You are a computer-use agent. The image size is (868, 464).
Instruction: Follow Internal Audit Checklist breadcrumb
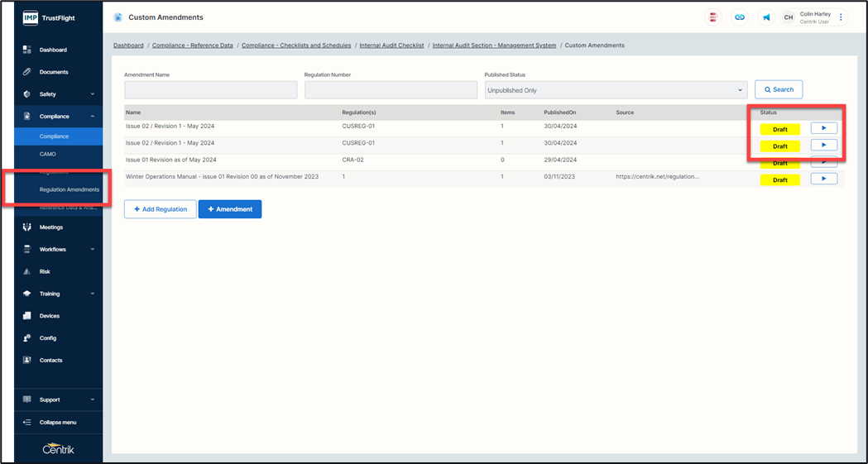point(392,45)
